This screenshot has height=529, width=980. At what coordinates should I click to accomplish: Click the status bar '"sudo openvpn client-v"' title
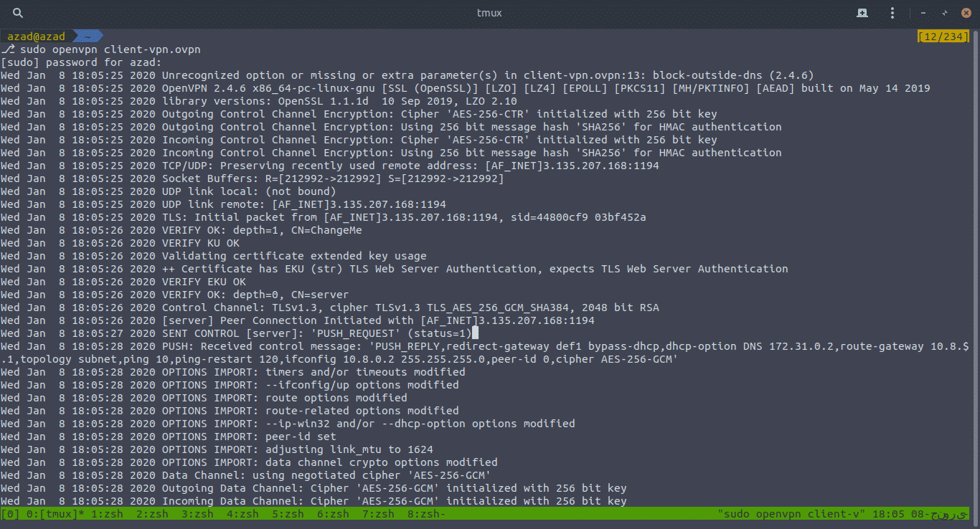pos(791,514)
